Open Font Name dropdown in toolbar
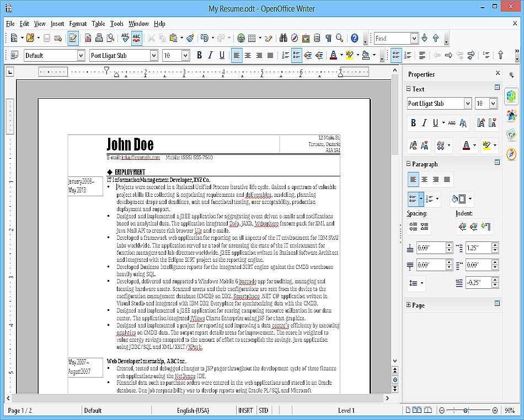 pyautogui.click(x=154, y=56)
